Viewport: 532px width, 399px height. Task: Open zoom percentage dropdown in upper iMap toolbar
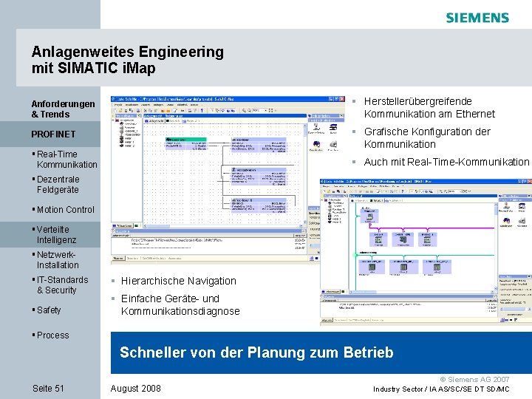[266, 110]
